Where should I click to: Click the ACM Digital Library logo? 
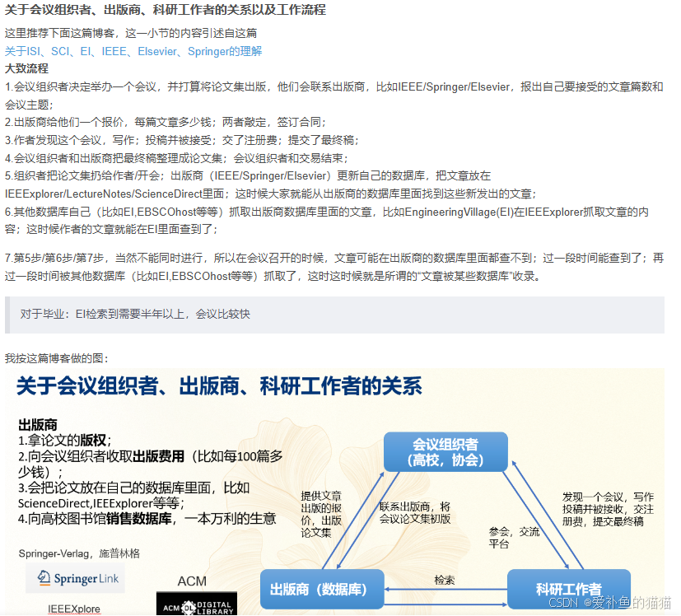[197, 604]
